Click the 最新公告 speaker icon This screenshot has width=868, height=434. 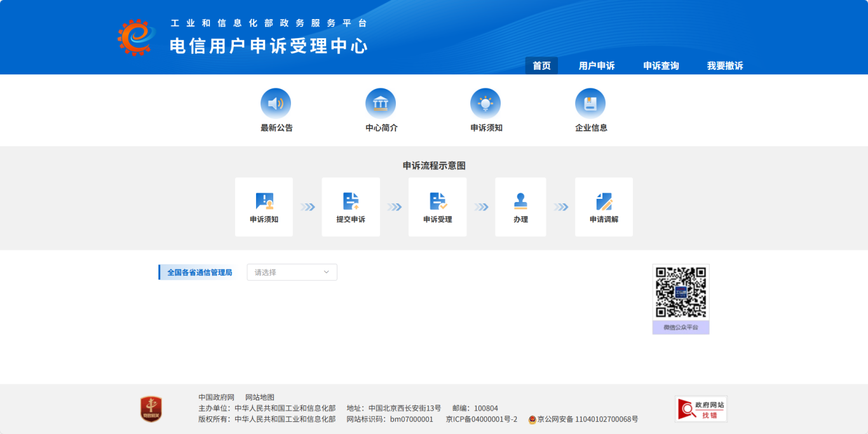point(276,103)
